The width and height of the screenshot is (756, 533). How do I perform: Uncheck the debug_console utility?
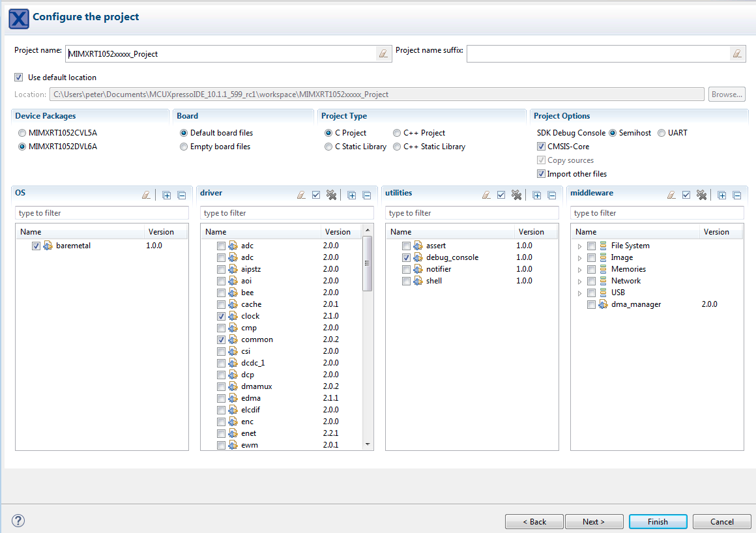click(407, 258)
